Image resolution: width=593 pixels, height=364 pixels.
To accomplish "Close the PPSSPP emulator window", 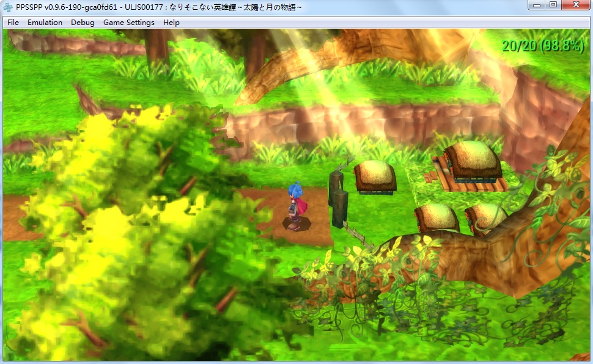I will pos(576,5).
